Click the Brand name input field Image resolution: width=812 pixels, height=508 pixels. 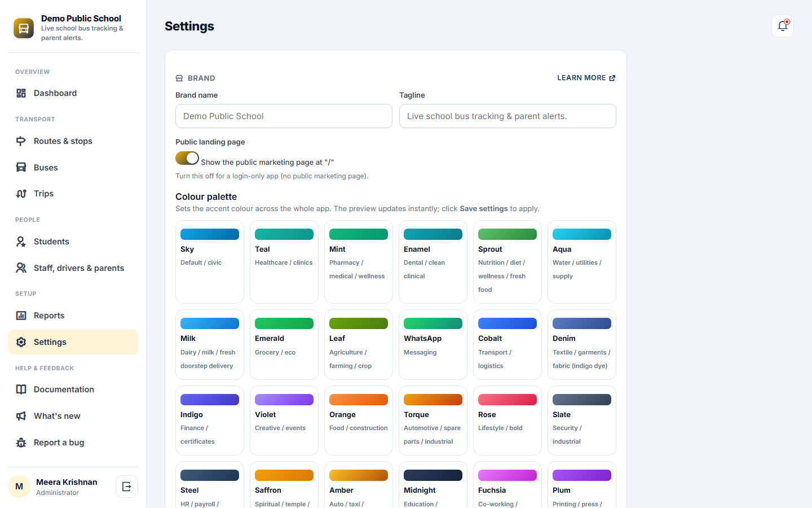(x=284, y=116)
